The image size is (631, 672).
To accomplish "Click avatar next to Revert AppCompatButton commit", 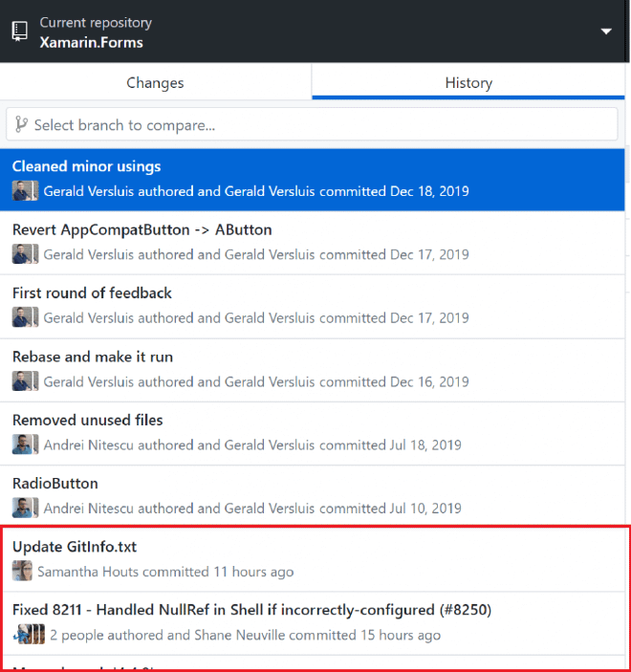I will point(25,254).
